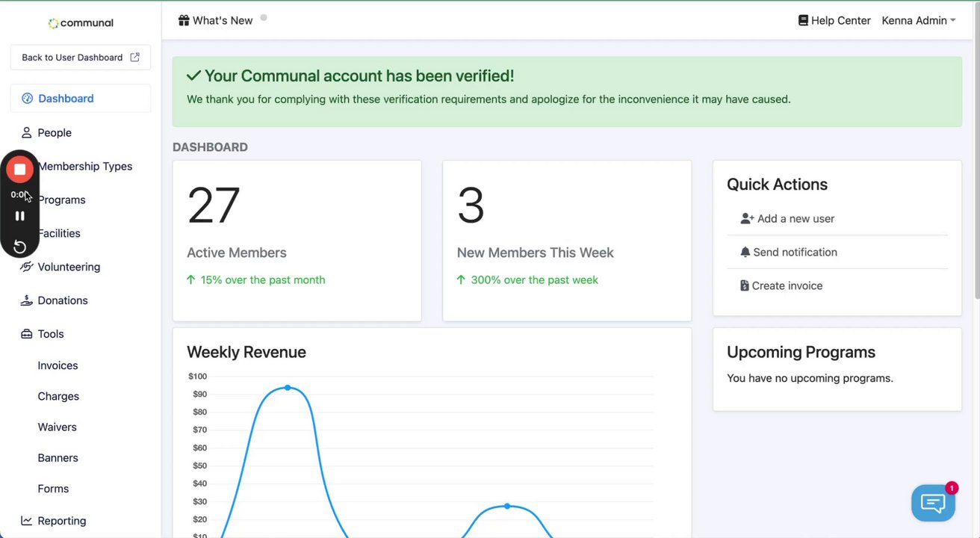Image resolution: width=980 pixels, height=538 pixels.
Task: Click the peak data point on Weekly Revenue chart
Action: pyautogui.click(x=288, y=388)
